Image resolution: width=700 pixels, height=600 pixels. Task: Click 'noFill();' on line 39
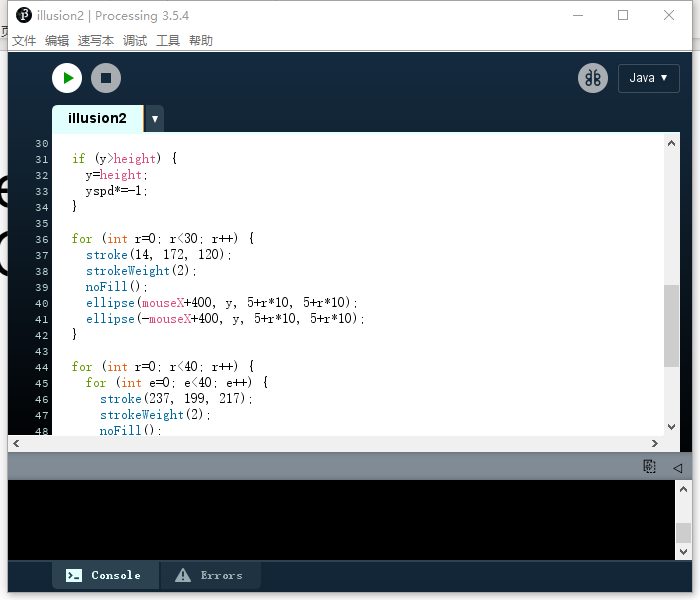point(117,287)
